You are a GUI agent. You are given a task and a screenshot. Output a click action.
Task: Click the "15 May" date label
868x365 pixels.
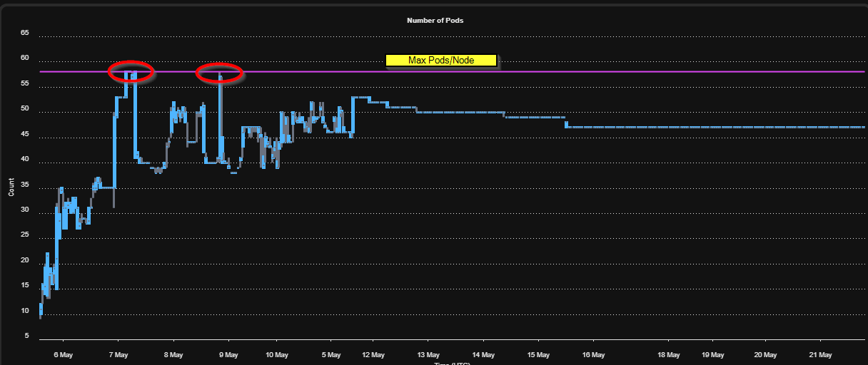[538, 354]
